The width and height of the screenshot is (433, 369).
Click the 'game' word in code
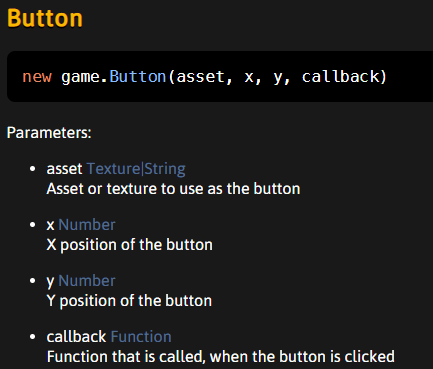pyautogui.click(x=80, y=77)
